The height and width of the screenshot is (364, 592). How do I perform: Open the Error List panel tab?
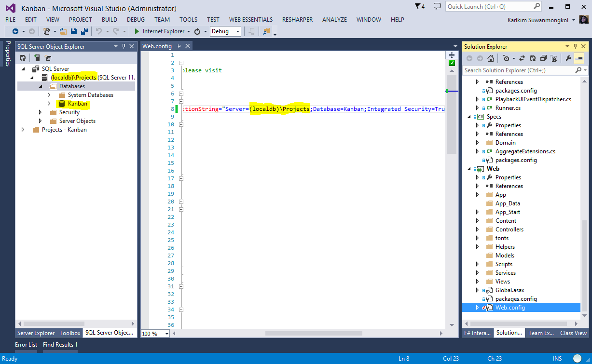click(x=26, y=345)
